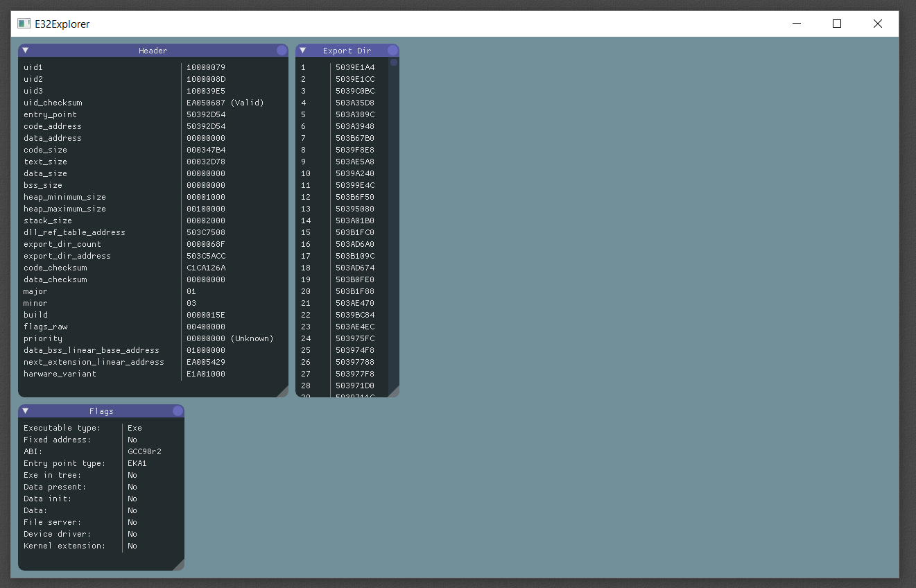Click the File server label
Viewport: 916px width, 588px height.
(x=53, y=522)
